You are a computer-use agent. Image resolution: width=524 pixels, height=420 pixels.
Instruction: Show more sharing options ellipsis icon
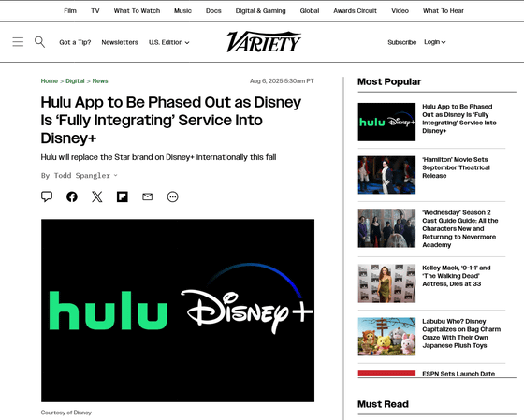173,196
